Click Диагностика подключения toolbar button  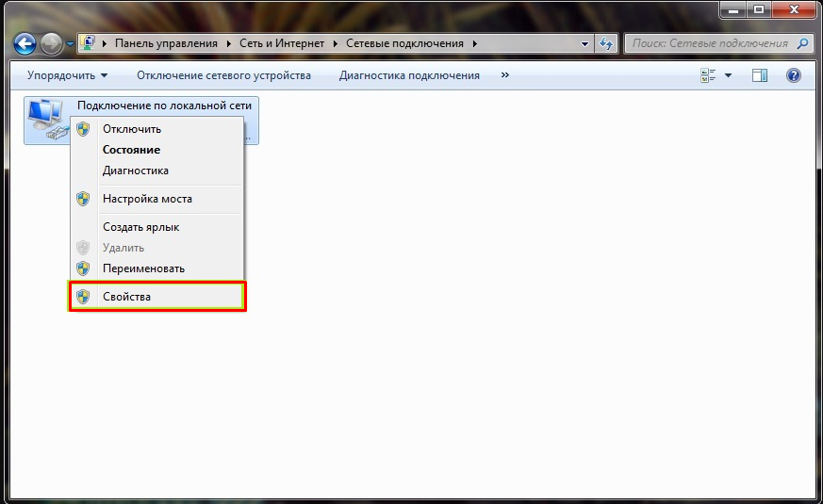pos(409,75)
